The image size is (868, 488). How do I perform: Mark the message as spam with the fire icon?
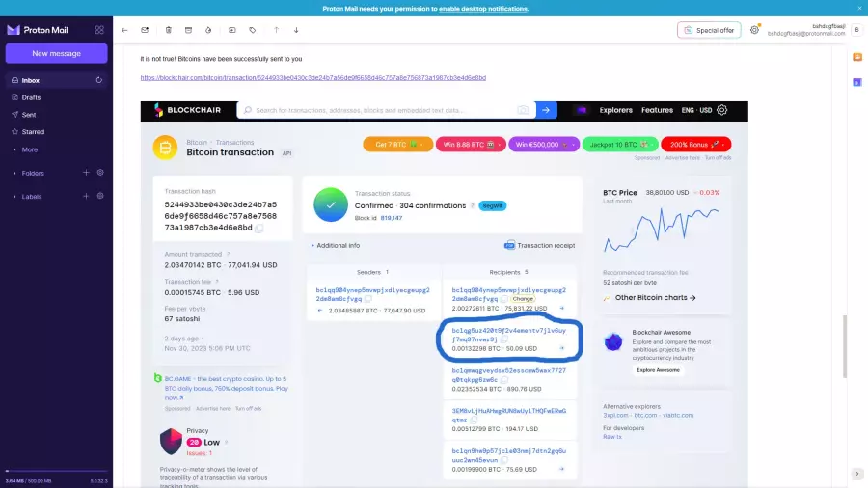[208, 30]
